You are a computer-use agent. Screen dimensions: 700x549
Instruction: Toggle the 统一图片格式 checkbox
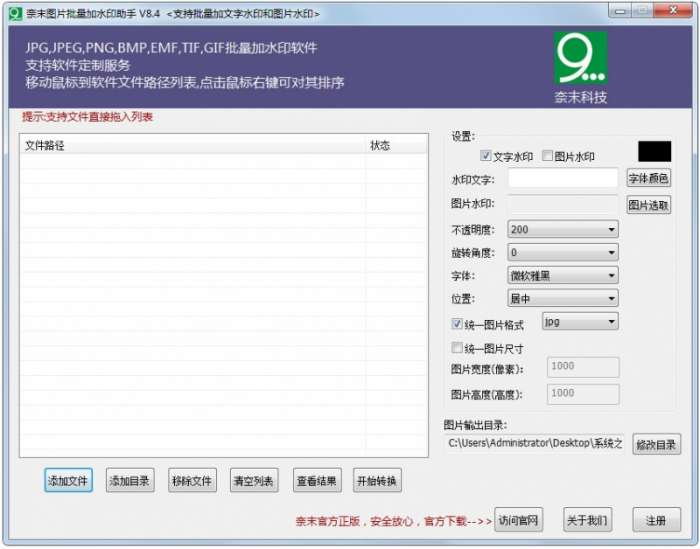[x=457, y=324]
